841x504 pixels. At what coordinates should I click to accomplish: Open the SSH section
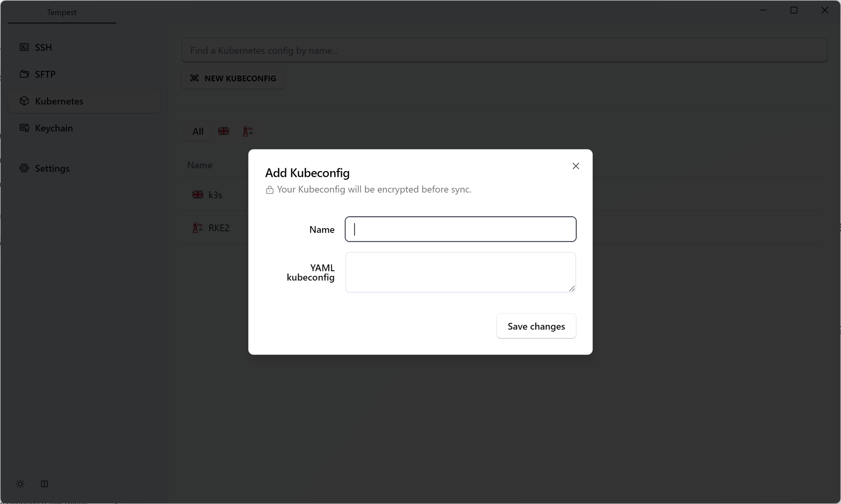84,47
